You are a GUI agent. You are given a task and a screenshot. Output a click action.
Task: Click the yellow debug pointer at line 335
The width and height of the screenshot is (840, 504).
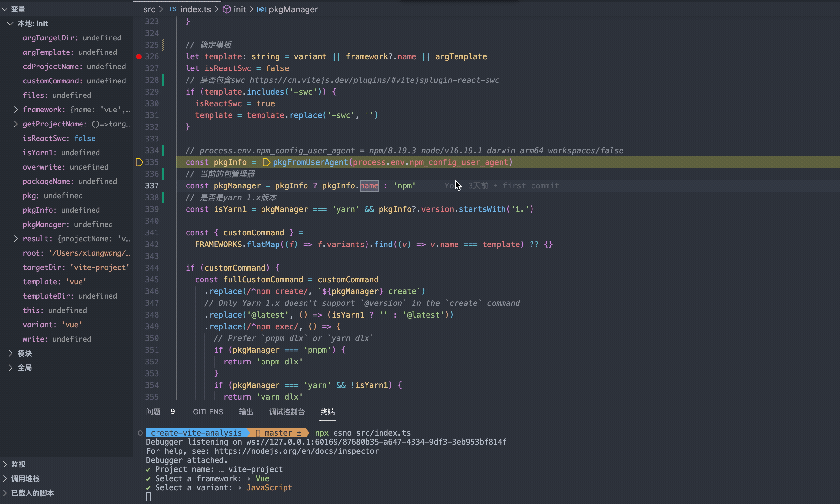(x=139, y=162)
